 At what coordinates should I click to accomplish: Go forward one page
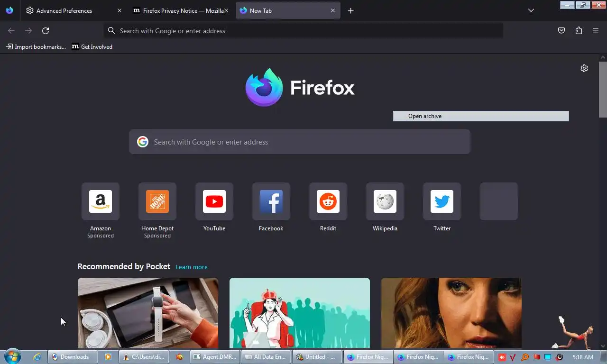(28, 31)
